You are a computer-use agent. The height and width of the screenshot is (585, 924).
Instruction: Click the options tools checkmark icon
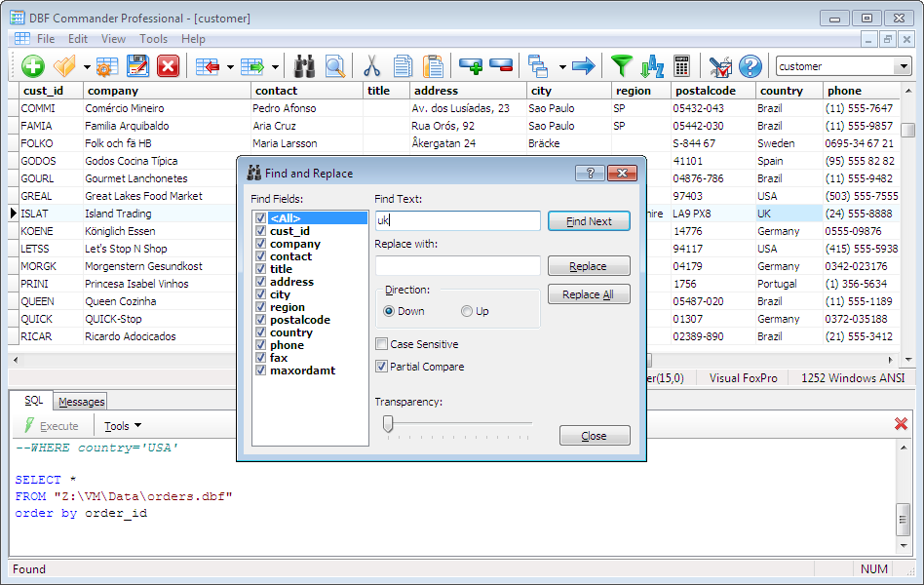pyautogui.click(x=720, y=66)
